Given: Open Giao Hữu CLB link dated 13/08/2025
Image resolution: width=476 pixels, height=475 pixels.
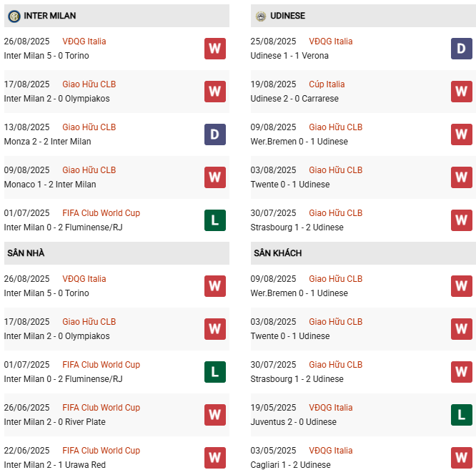Looking at the screenshot, I should point(89,127).
